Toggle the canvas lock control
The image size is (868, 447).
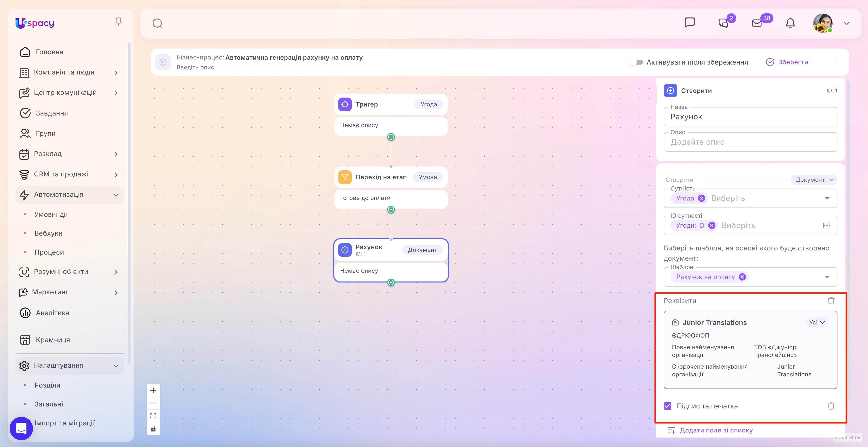pos(153,429)
